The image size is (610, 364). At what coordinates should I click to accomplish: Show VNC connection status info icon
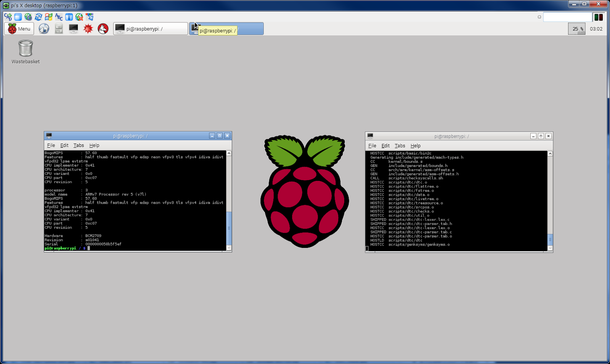(69, 17)
